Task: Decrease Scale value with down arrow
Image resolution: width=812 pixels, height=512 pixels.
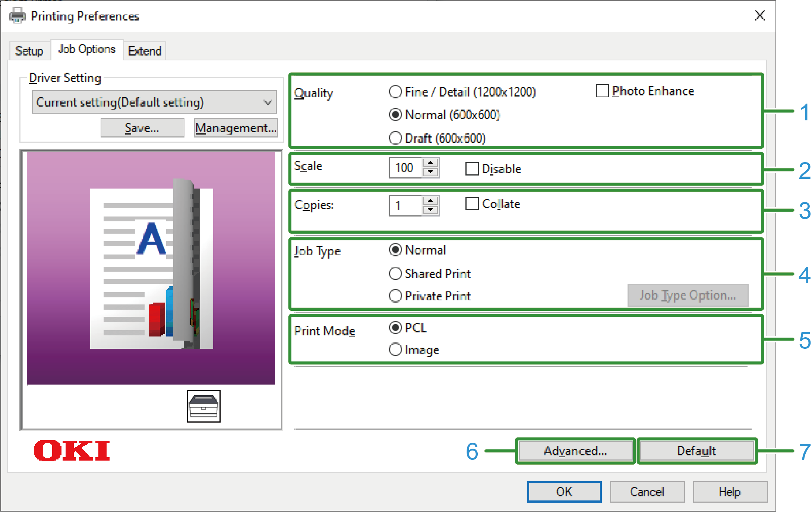Action: tap(430, 172)
